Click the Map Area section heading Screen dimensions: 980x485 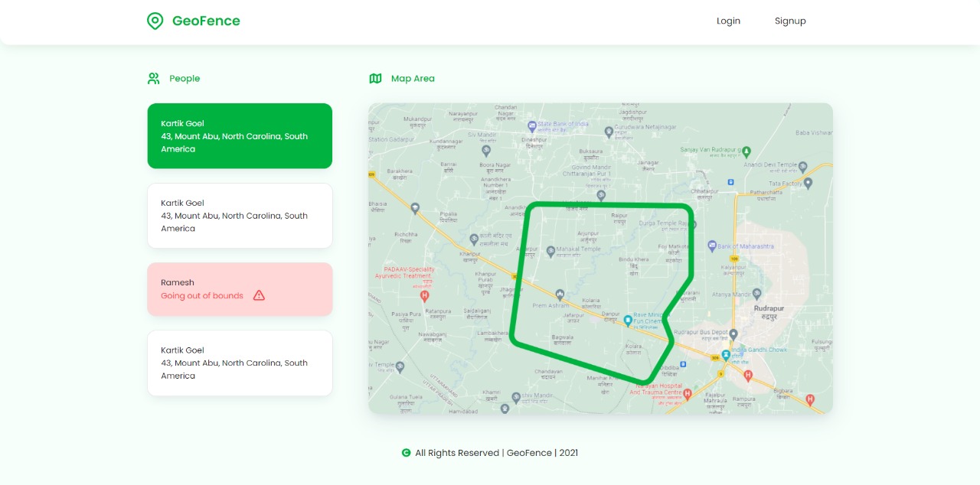pos(413,78)
